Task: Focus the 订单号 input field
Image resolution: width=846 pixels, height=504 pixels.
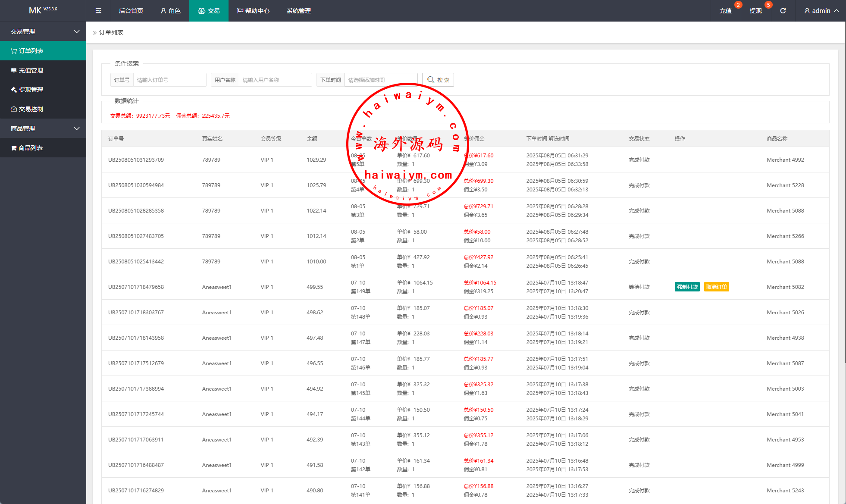Action: [169, 80]
